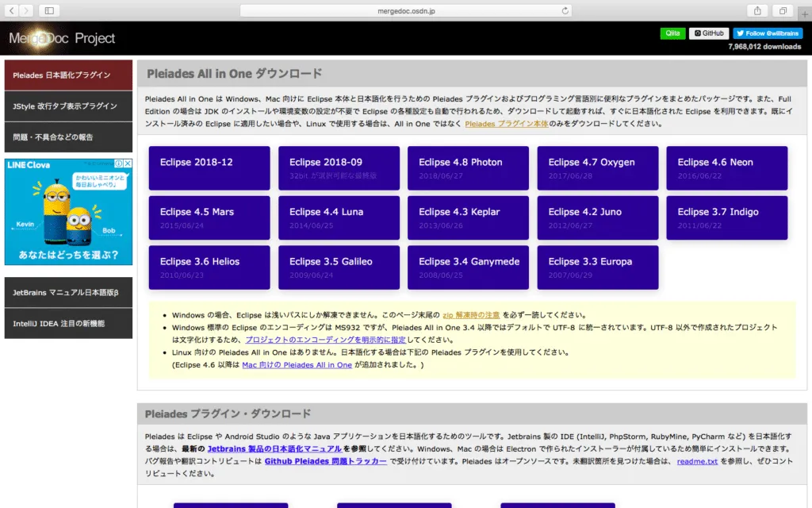Close the LINE Clova ad with the X icon
The height and width of the screenshot is (508, 812).
tap(128, 164)
